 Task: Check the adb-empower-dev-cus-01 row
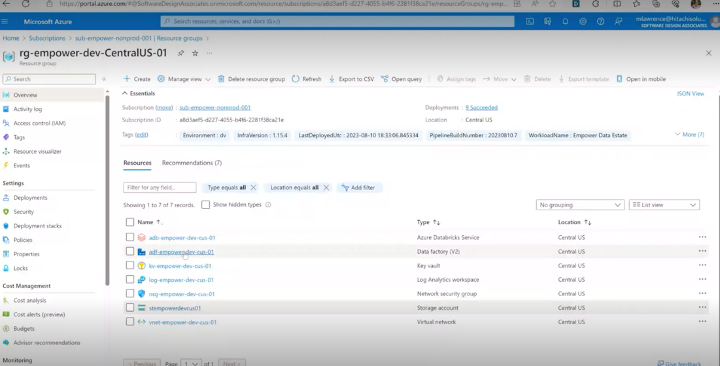[130, 237]
